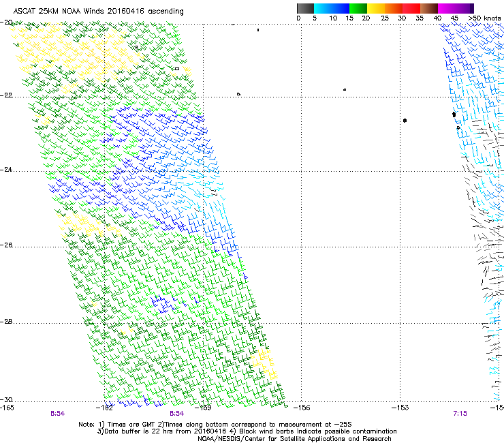Click the latitude label '-22'
The image size is (504, 443).
[x=6, y=95]
